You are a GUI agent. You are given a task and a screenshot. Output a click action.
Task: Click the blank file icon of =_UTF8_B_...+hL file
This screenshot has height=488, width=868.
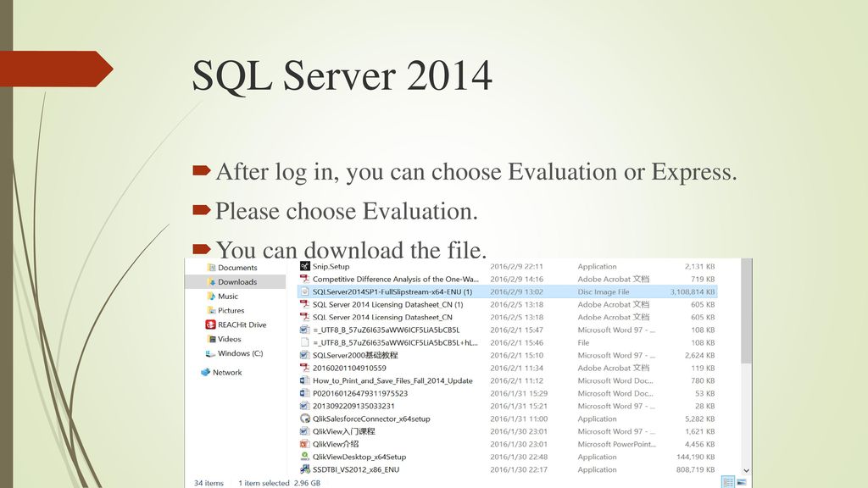click(304, 342)
